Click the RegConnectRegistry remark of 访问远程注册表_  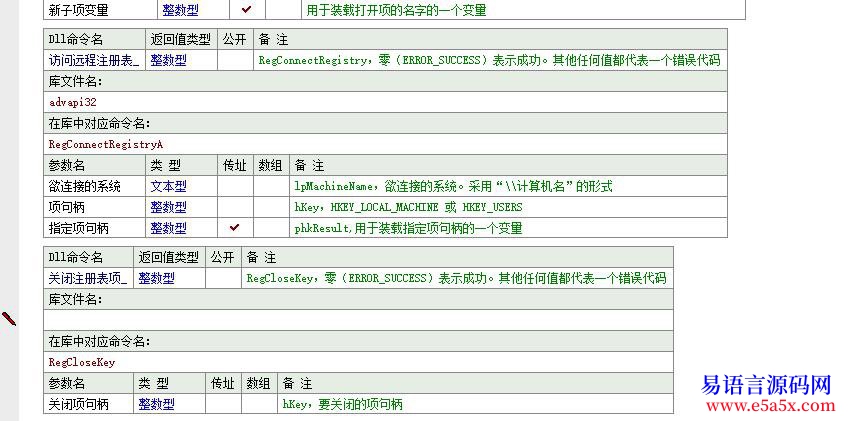(489, 60)
